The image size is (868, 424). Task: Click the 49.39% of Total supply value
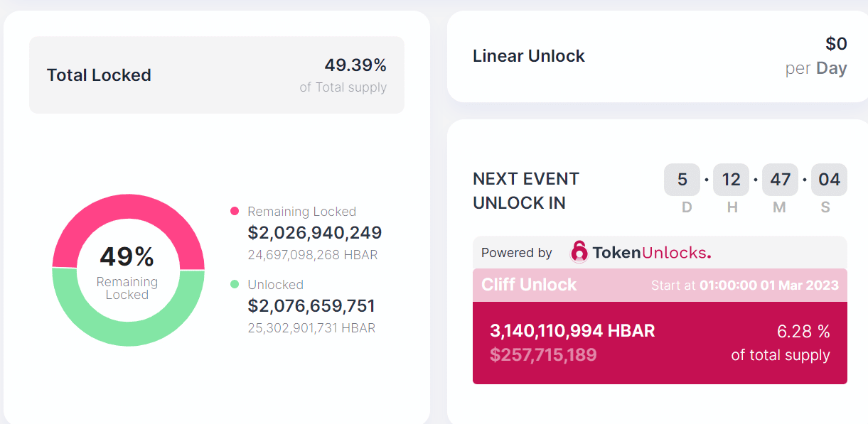tap(343, 75)
